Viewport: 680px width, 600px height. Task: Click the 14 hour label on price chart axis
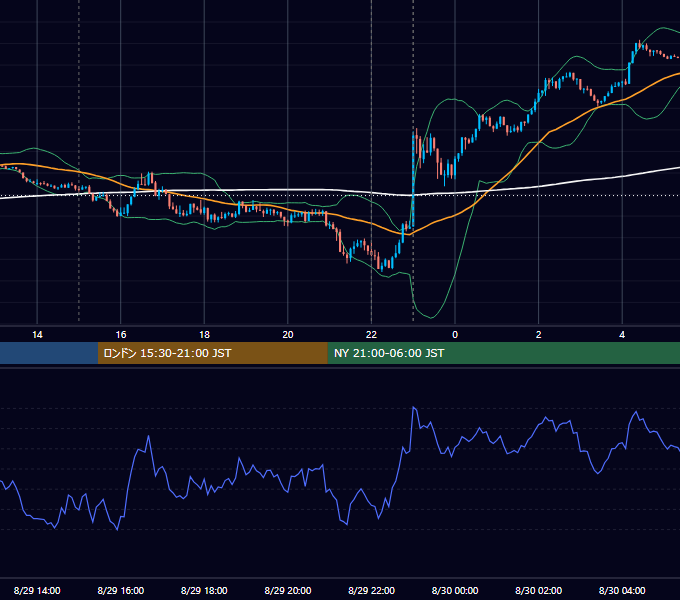[37, 335]
